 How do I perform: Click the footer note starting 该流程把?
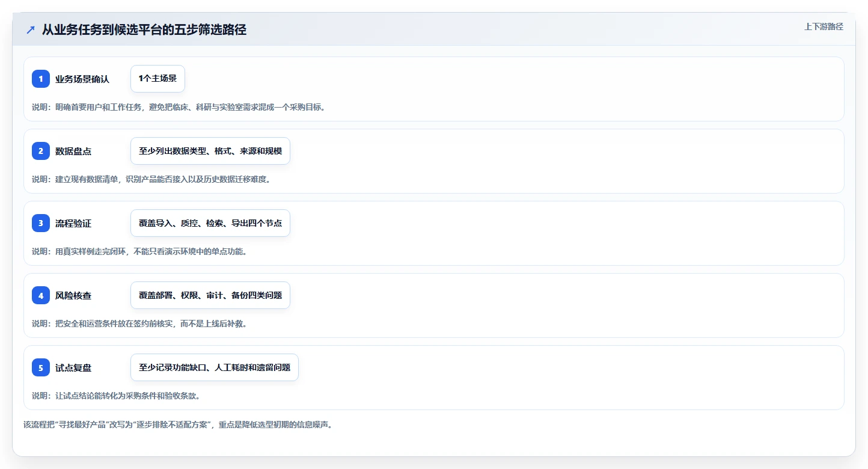178,425
